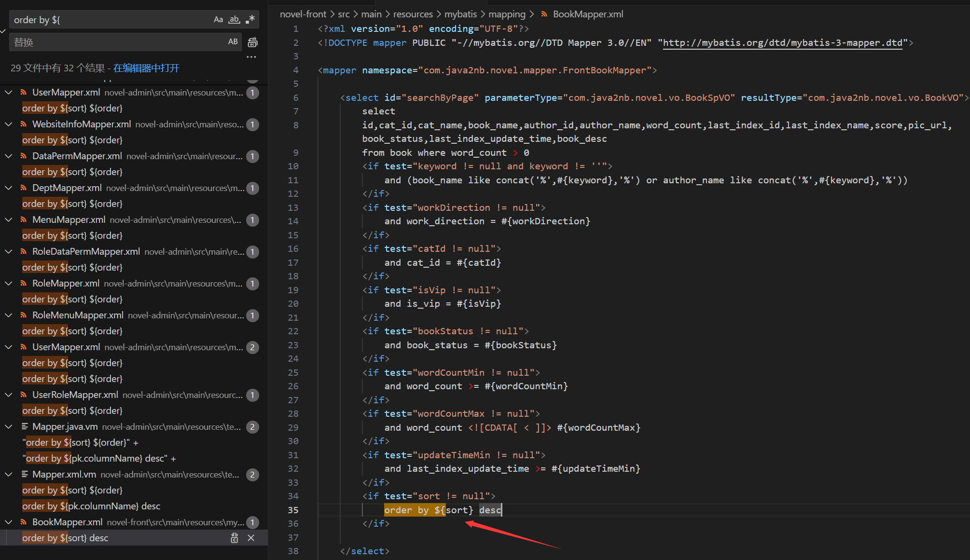Toggle Use Regular Expression option

pyautogui.click(x=250, y=20)
